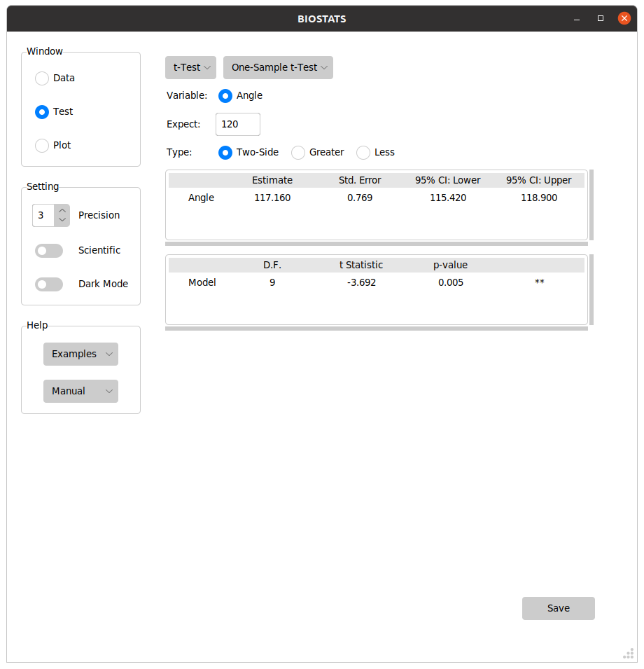This screenshot has width=644, height=669.
Task: Click the Precision number field
Action: (x=43, y=216)
